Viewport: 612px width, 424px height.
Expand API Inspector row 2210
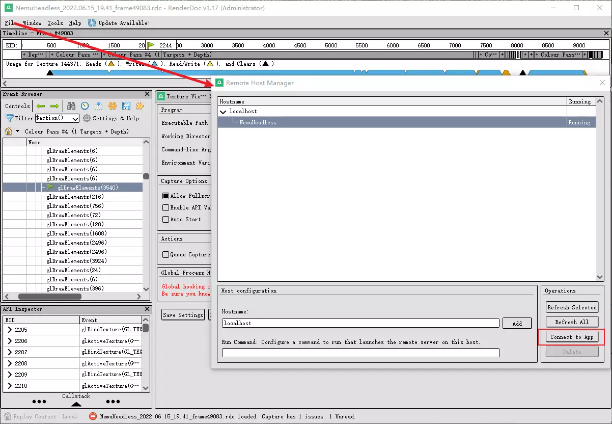point(9,386)
